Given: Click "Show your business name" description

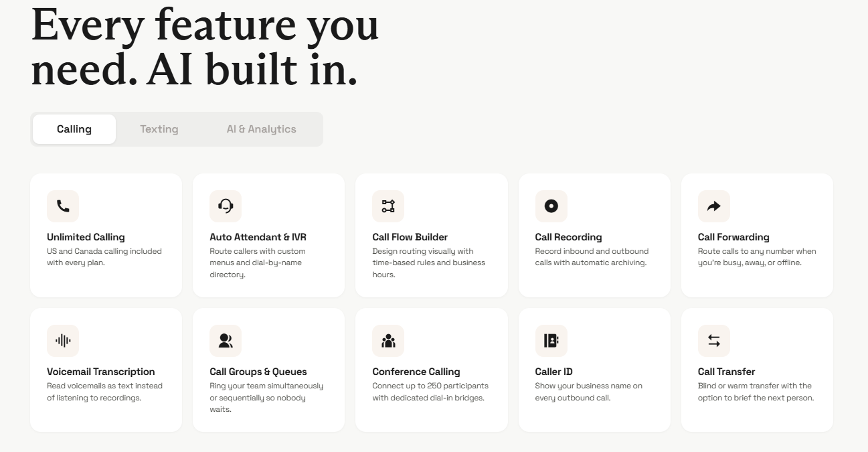Looking at the screenshot, I should 589,392.
